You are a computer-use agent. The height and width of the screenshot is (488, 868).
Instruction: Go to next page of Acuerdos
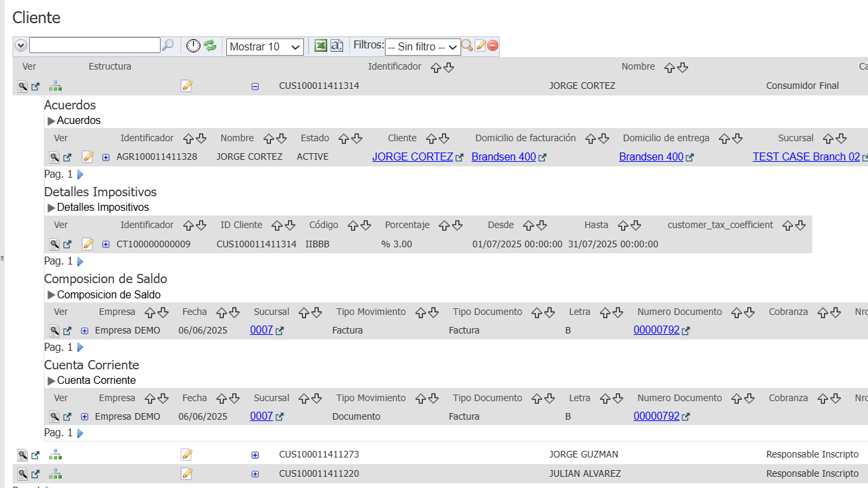[80, 174]
